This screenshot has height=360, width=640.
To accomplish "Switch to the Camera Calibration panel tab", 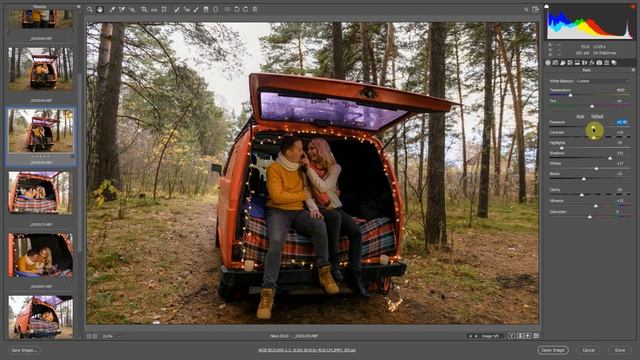I will [599, 63].
